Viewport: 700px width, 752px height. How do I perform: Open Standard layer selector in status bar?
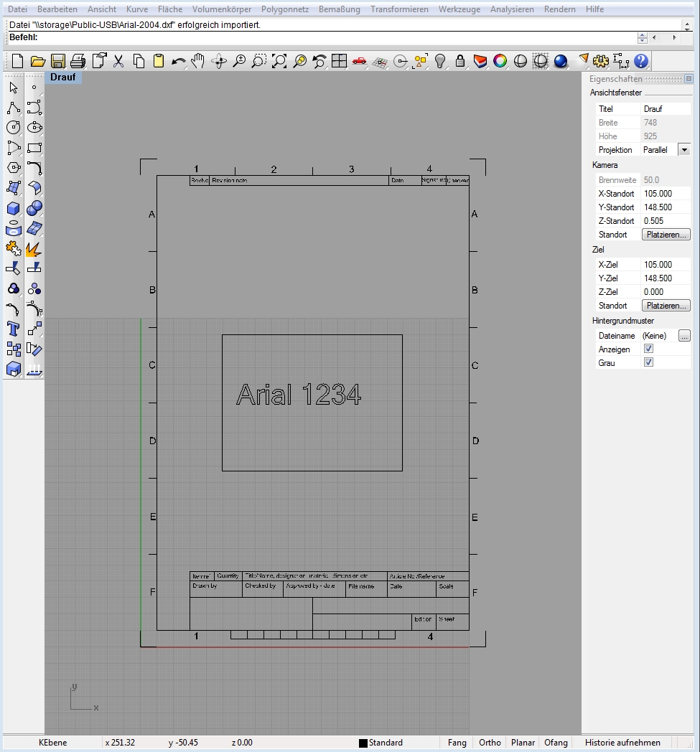pyautogui.click(x=381, y=743)
